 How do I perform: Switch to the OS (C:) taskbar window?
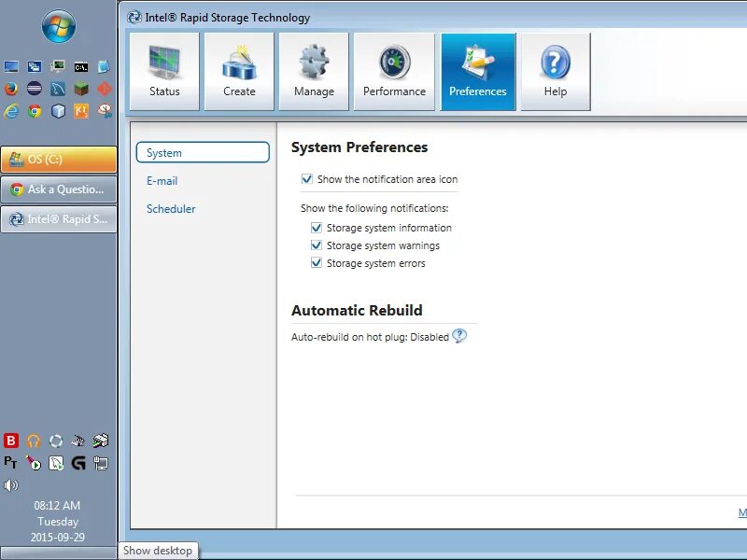(59, 159)
